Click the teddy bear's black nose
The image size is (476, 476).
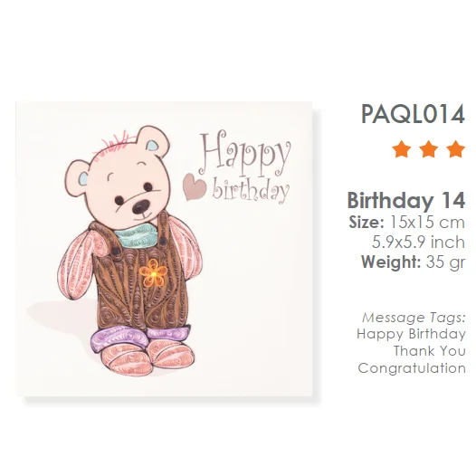coord(141,206)
